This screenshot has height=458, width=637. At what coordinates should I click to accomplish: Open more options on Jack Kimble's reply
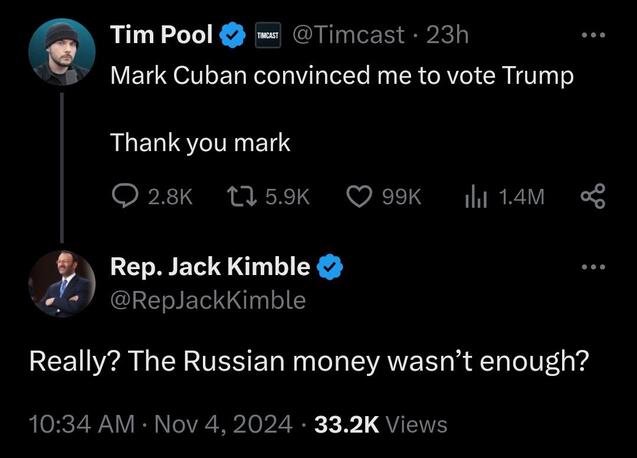595,268
